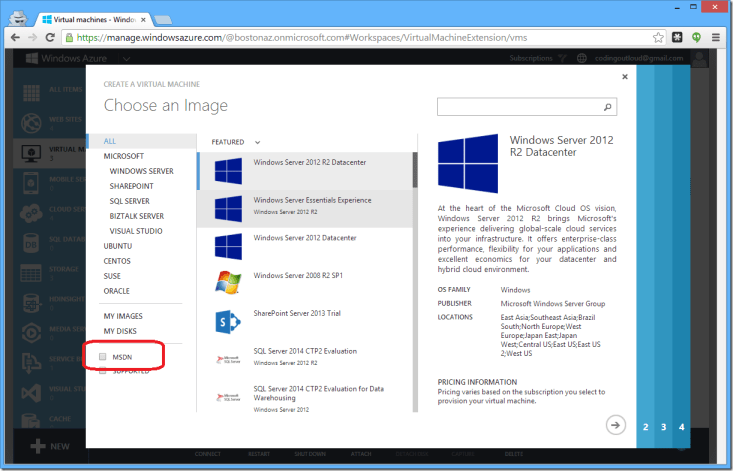Select the SQL Server category
Viewport: 733px width, 471px height.
coord(130,201)
